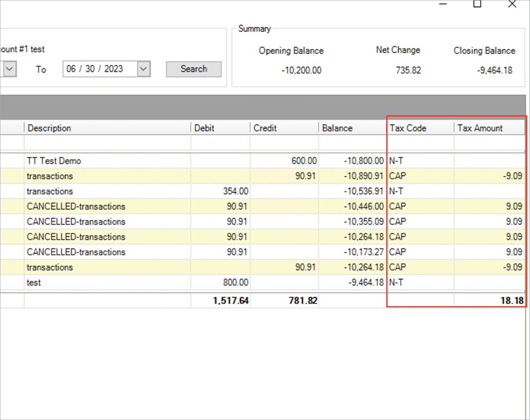The height and width of the screenshot is (420, 530).
Task: Click the 1,517.64 debit total
Action: point(231,301)
